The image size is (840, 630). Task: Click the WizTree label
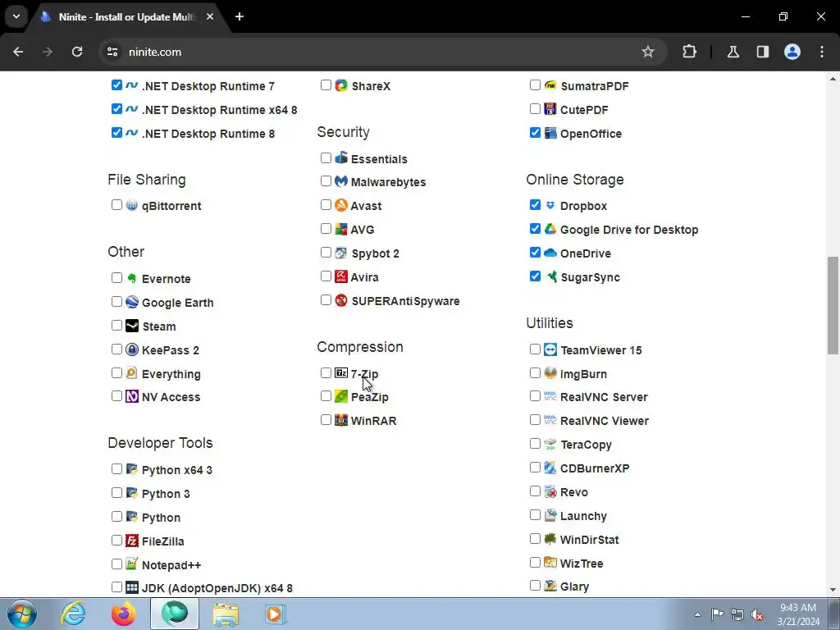(582, 564)
